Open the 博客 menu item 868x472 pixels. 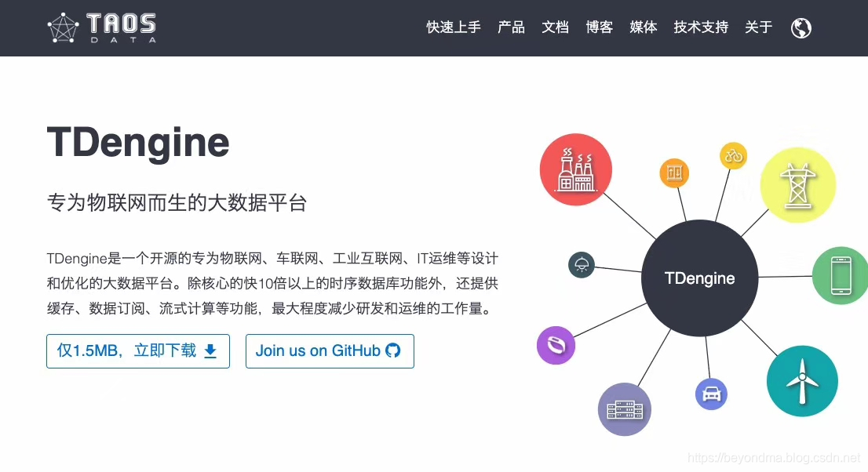(600, 27)
